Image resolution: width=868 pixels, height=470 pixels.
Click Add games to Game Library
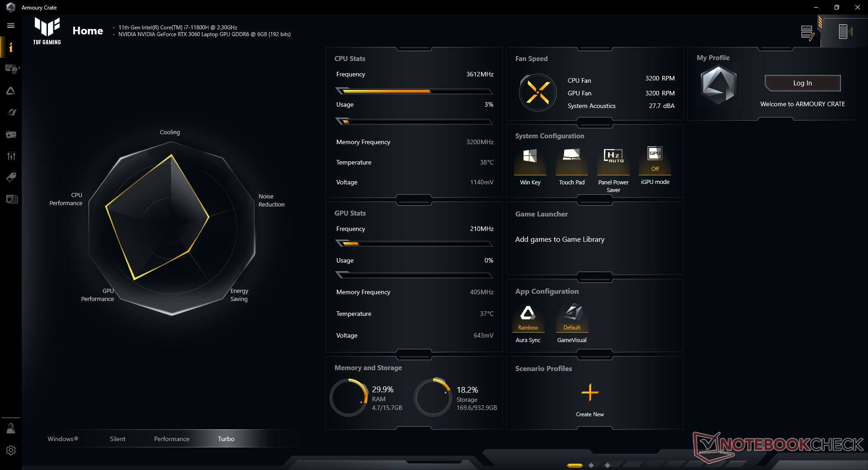point(560,240)
